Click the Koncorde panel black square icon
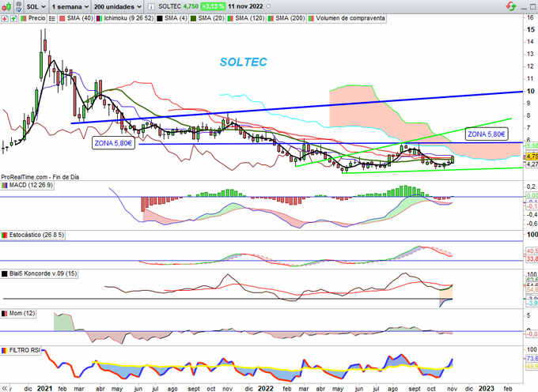 coord(5,274)
